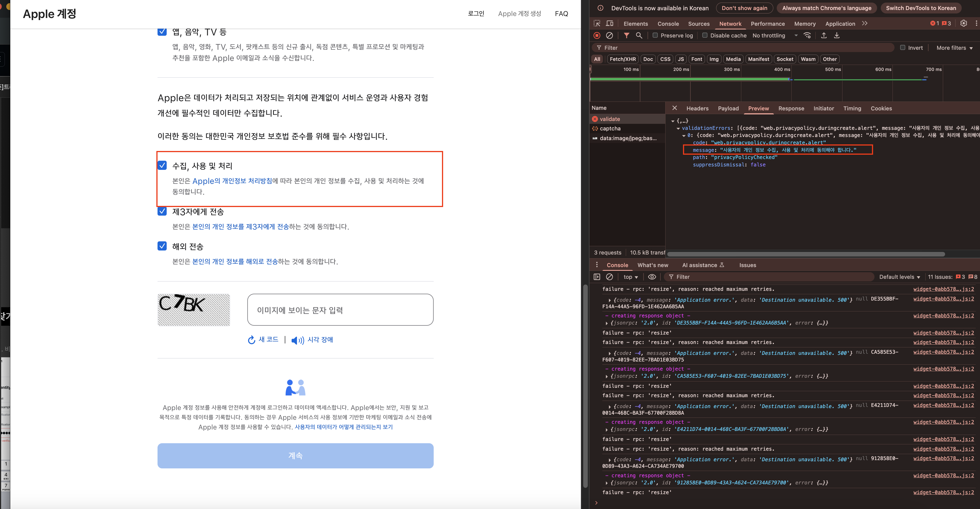
Task: Open the network search magnifier icon
Action: coord(639,35)
